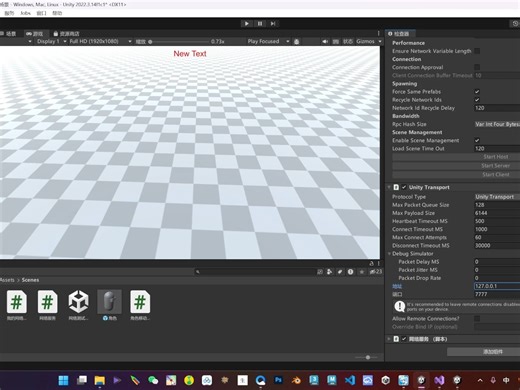The height and width of the screenshot is (390, 520).
Task: Click the search-by-type icon in the Project panel
Action: point(330,272)
